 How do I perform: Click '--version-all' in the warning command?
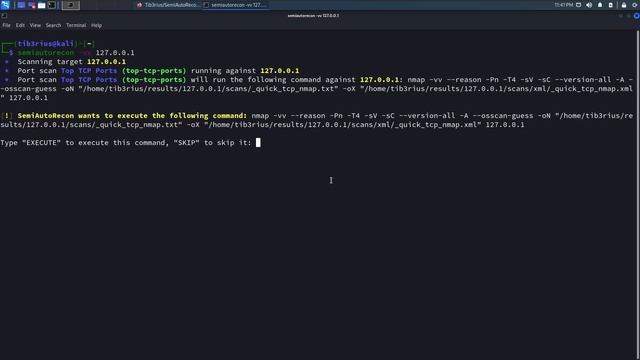click(x=427, y=116)
